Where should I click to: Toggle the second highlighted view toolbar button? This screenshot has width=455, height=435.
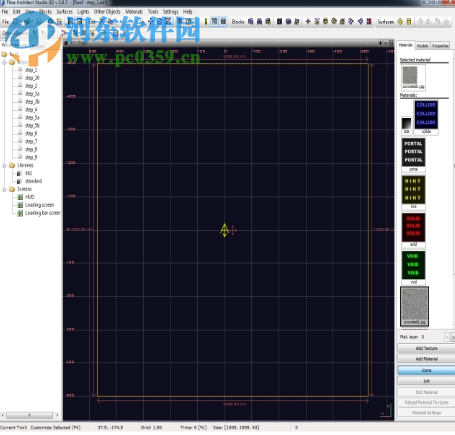coord(223,22)
